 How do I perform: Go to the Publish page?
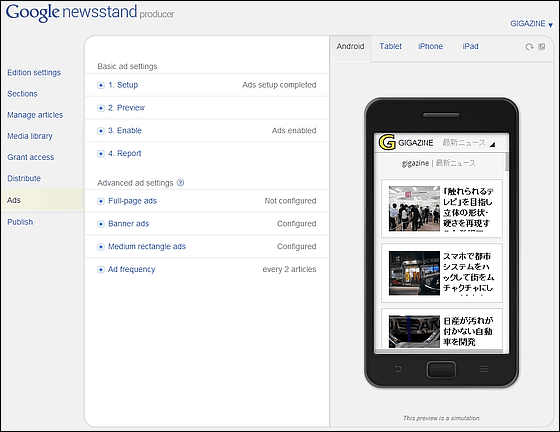[20, 222]
